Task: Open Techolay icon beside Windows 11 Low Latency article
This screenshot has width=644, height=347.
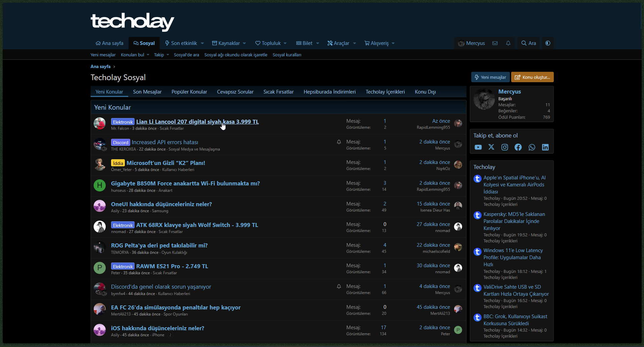Action: [x=478, y=251]
